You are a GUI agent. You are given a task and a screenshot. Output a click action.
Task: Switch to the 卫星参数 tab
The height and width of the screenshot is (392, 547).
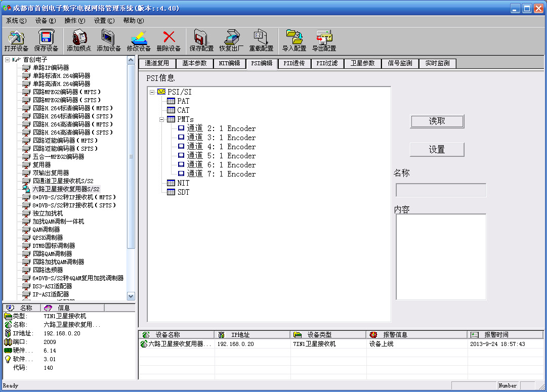click(362, 63)
